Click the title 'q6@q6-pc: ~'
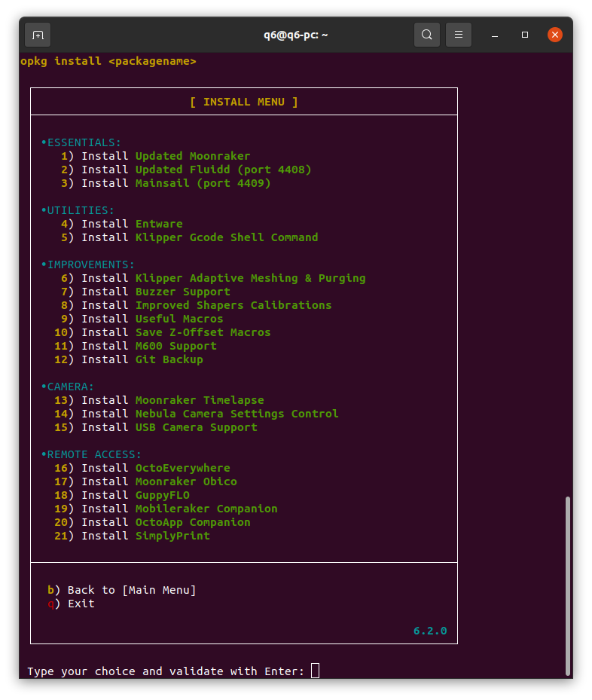 (296, 35)
